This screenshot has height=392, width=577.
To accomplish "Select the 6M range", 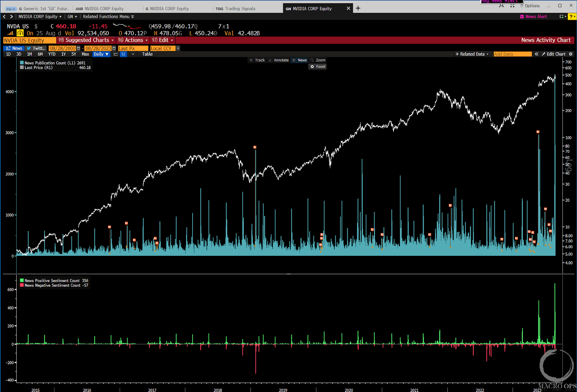I will [40, 54].
